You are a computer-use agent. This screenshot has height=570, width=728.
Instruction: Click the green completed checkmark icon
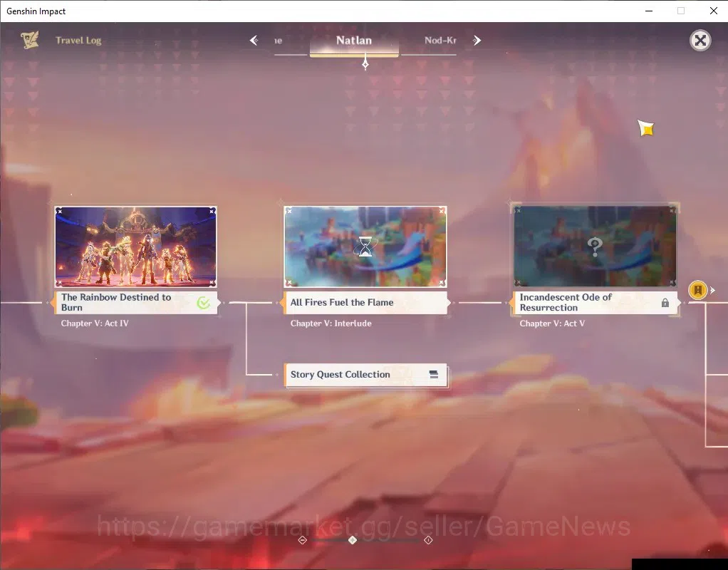point(203,303)
